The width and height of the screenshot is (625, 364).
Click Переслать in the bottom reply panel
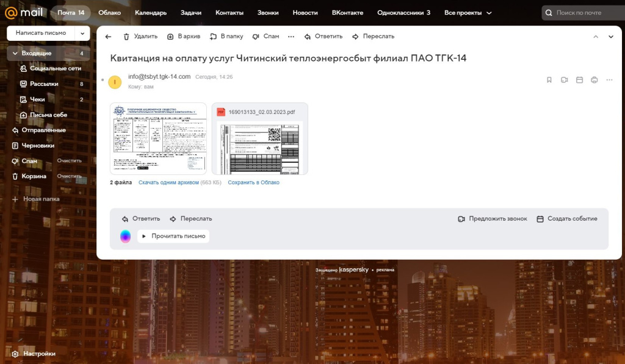[190, 219]
